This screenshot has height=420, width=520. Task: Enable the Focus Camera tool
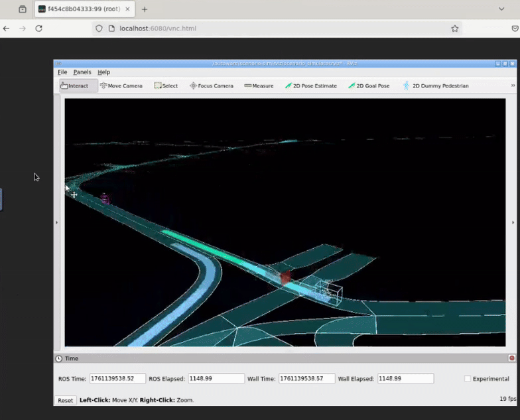pyautogui.click(x=211, y=86)
